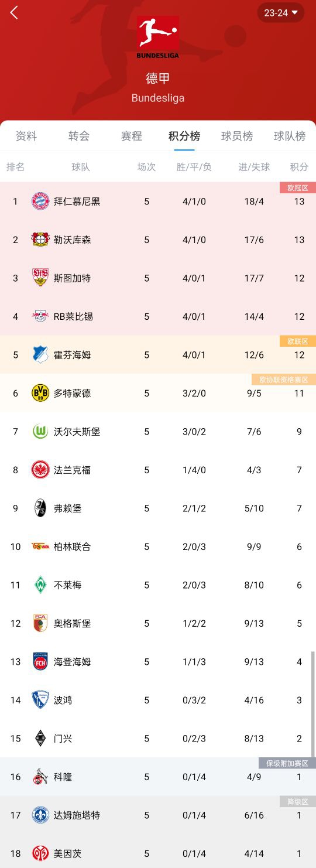The image size is (316, 868).
Task: Switch to the 赛程 tab
Action: click(132, 136)
